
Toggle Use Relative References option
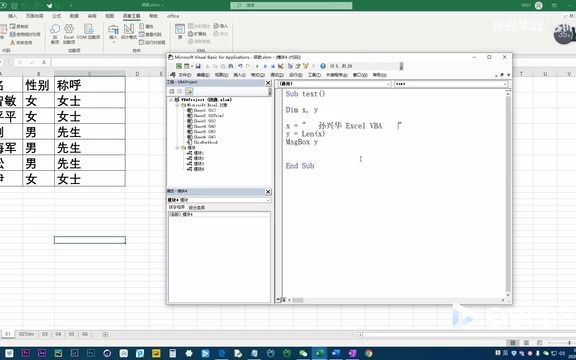click(x=25, y=34)
